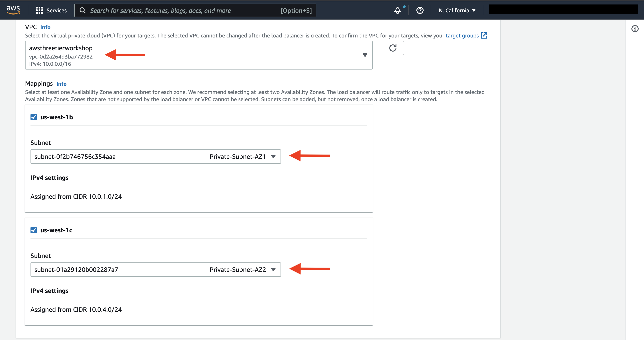Viewport: 644px width, 340px height.
Task: Expand the VPC awsthreetierworkshop dropdown
Action: [x=199, y=55]
